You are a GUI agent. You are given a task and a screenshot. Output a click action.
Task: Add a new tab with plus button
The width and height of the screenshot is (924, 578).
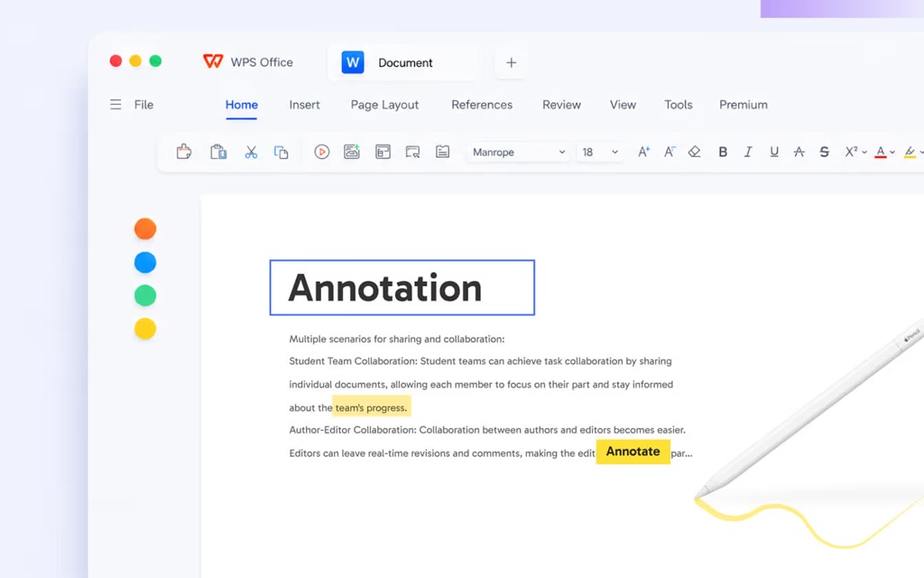[x=511, y=62]
